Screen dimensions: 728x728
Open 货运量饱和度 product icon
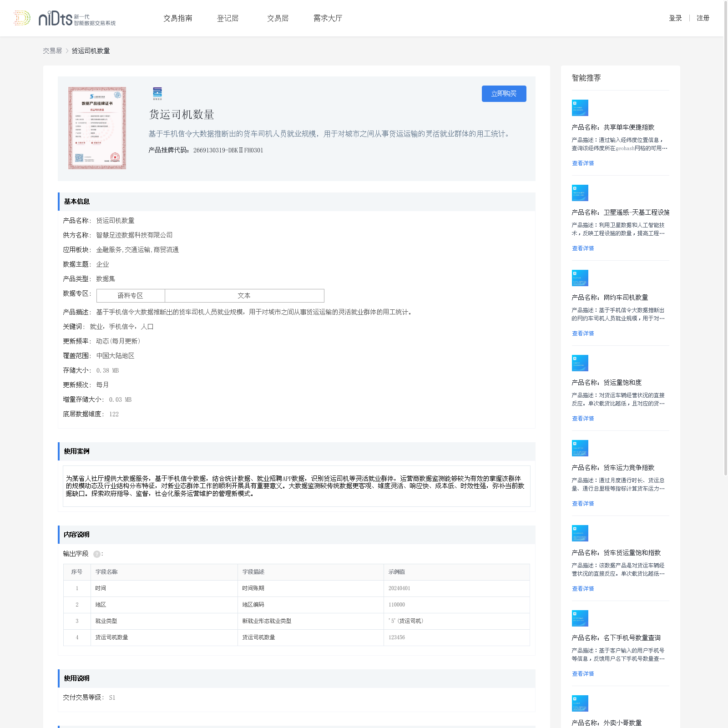tap(580, 363)
